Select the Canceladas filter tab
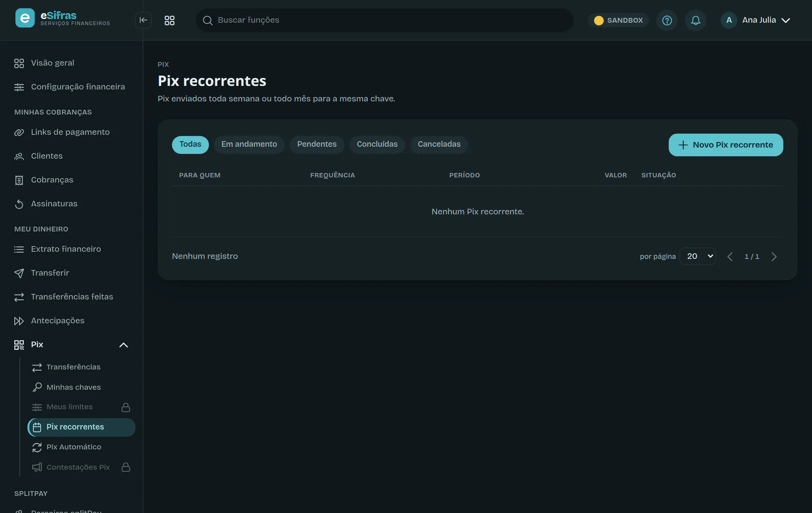The image size is (812, 513). 439,145
